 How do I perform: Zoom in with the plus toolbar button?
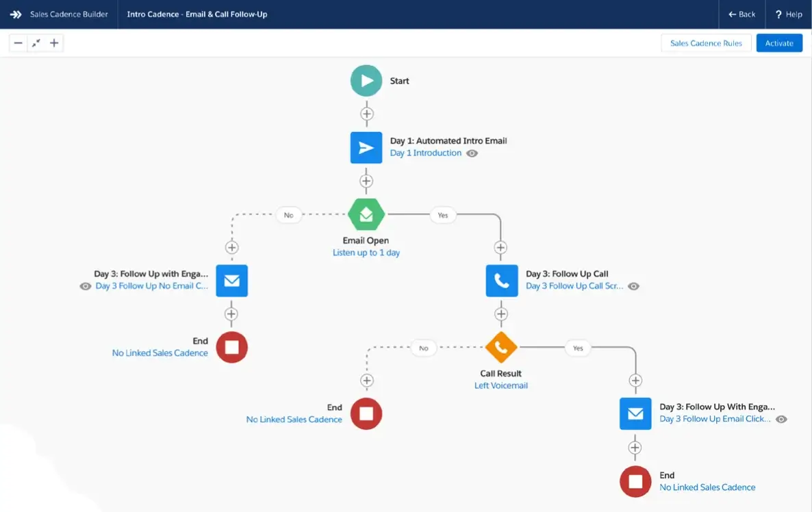[54, 43]
